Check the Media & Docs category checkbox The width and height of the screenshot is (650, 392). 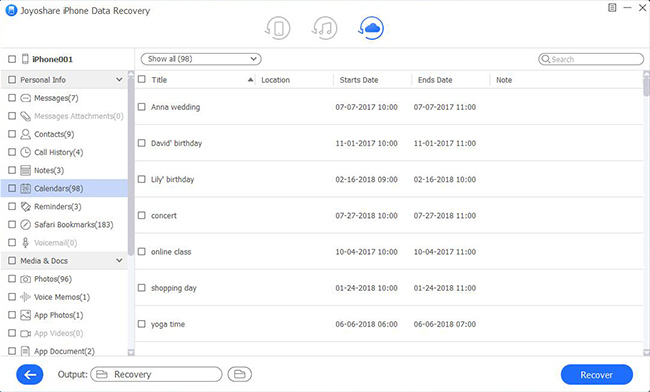pos(12,261)
